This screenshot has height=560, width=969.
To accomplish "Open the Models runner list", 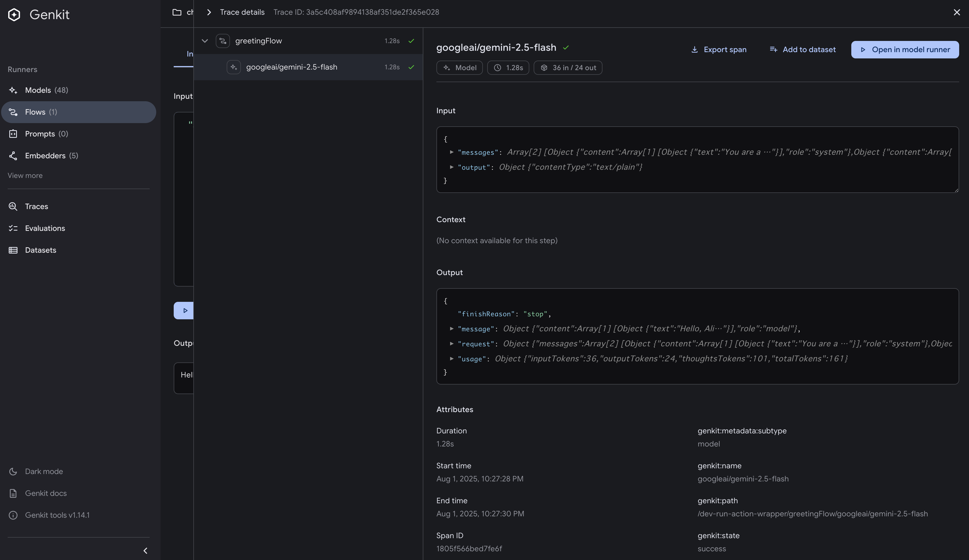I will click(x=78, y=90).
